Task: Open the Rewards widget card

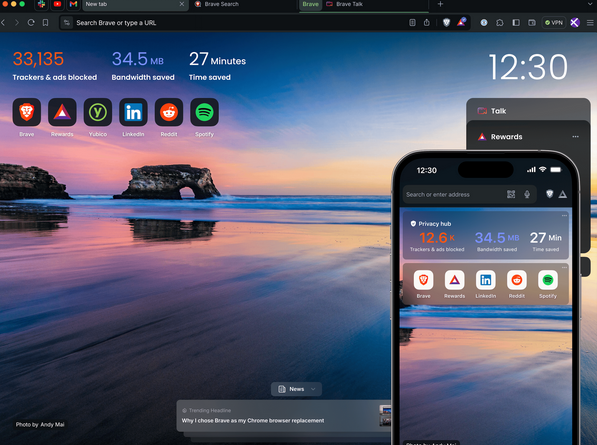Action: tap(528, 136)
